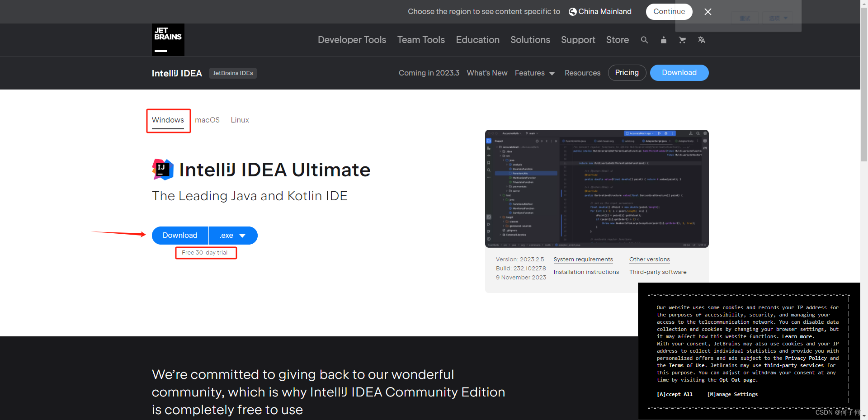Click the IDE screenshot preview image
Screen dimensions: 868x420
(597, 189)
